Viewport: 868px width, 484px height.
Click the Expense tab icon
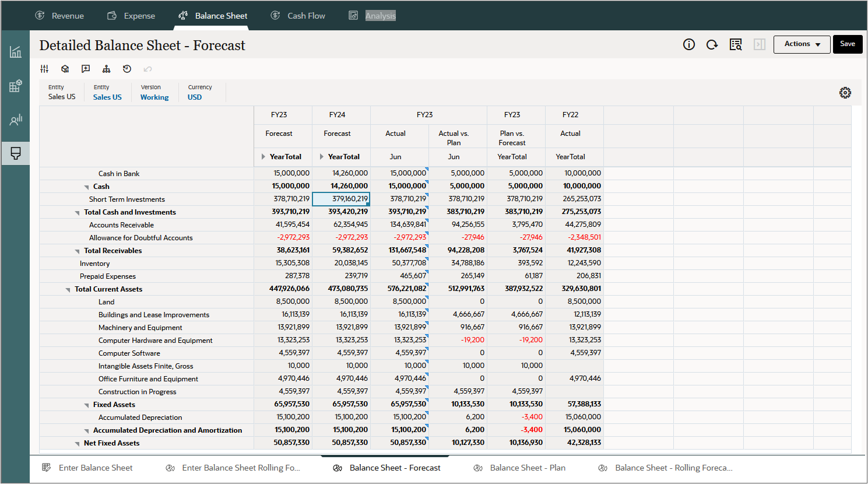click(112, 15)
